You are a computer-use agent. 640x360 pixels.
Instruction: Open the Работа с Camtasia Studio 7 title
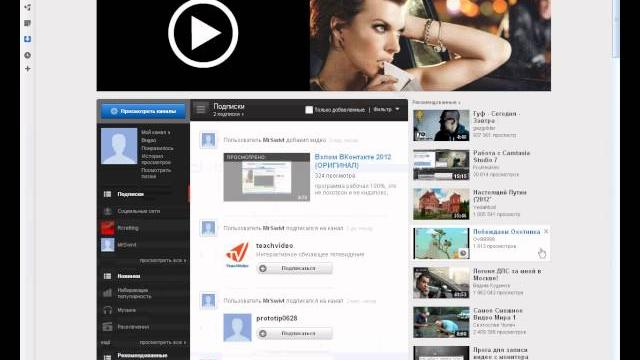click(x=501, y=156)
